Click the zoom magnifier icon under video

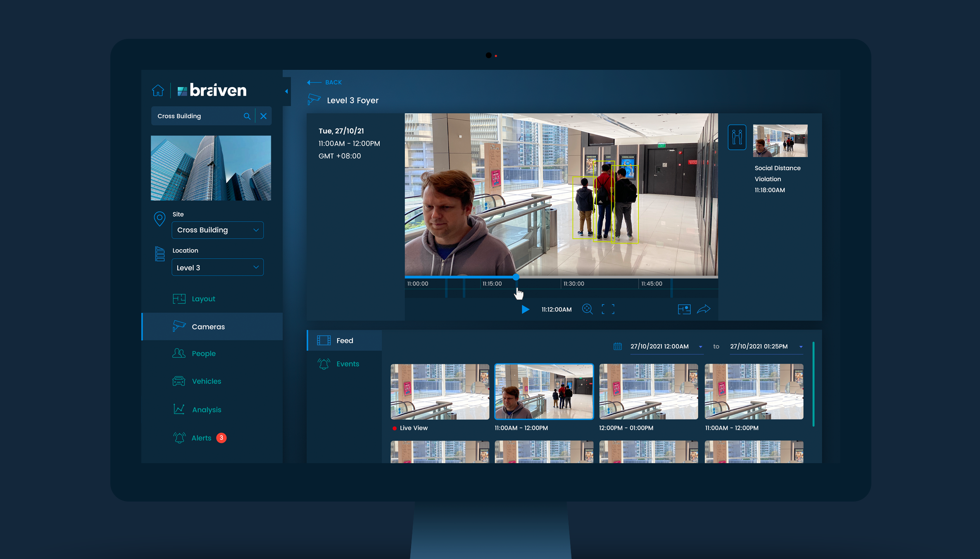pos(587,309)
